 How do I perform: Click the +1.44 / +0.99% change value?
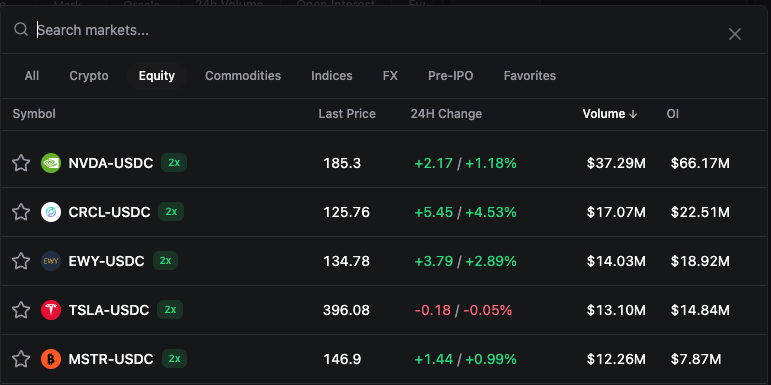[466, 359]
